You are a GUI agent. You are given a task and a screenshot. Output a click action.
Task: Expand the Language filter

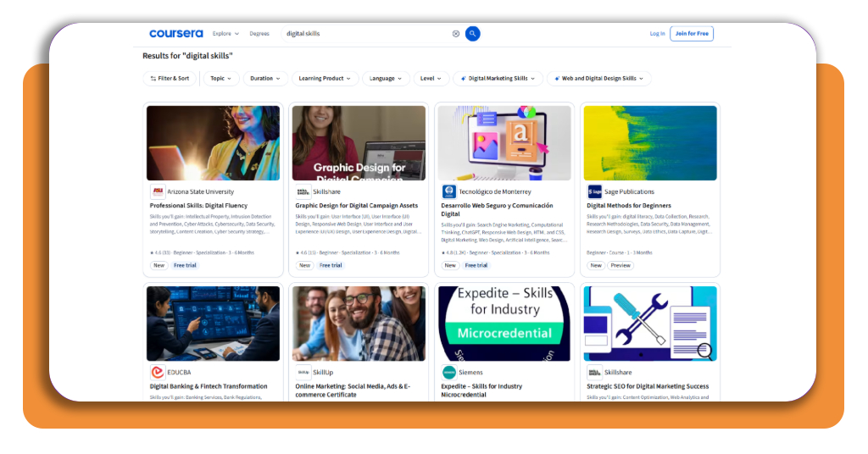[386, 79]
